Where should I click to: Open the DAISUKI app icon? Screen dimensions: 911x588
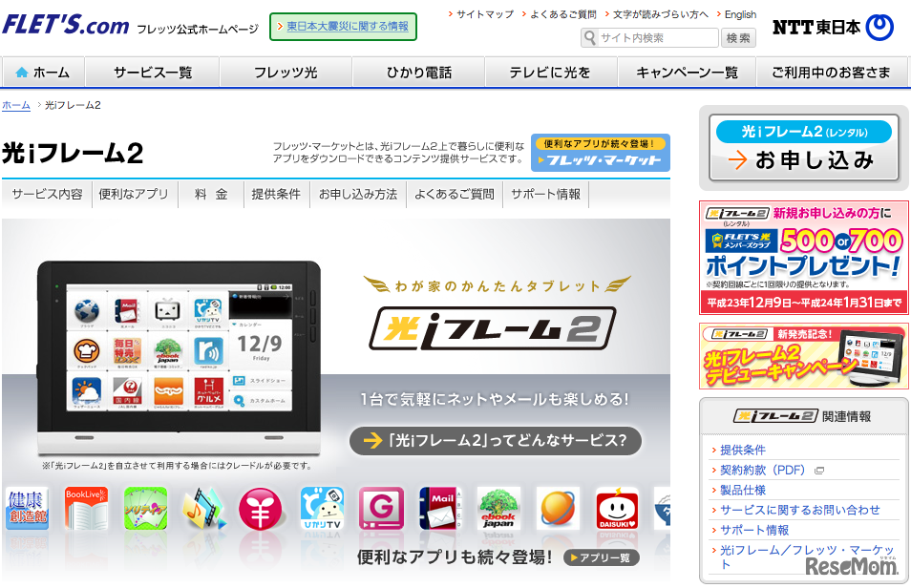click(617, 509)
